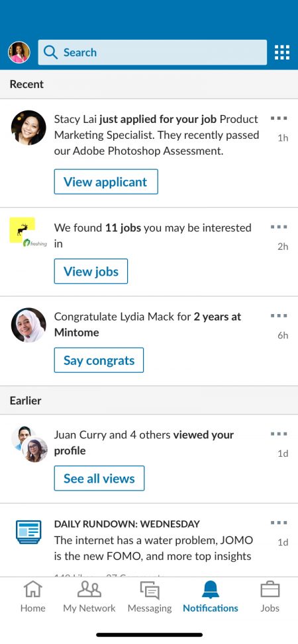This screenshot has width=298, height=644.
Task: Click the View applicant button
Action: (106, 182)
